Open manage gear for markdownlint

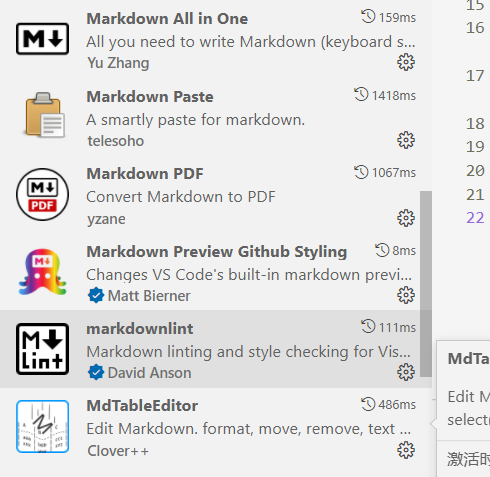click(x=406, y=372)
